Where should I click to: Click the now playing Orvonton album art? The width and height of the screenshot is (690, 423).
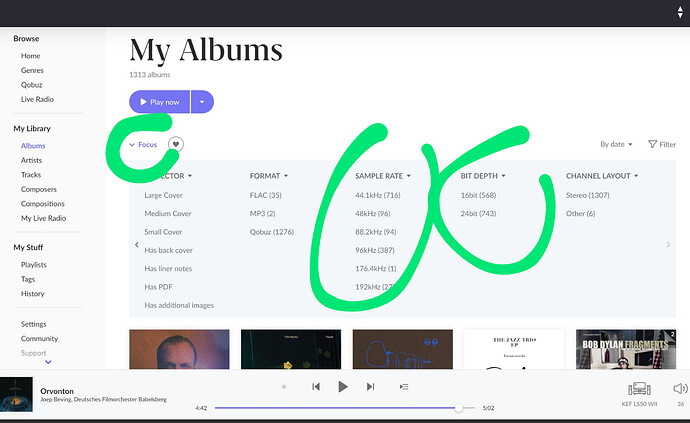coord(16,394)
